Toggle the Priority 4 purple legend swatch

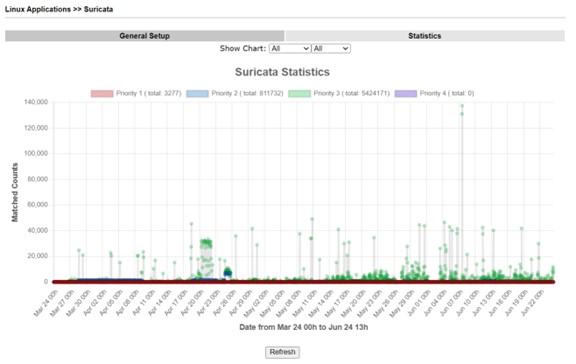click(406, 93)
